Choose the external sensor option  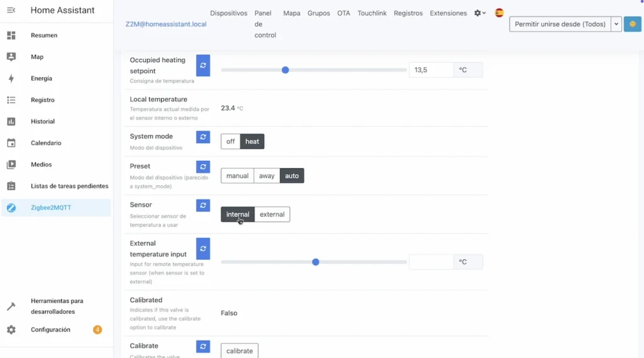[272, 214]
